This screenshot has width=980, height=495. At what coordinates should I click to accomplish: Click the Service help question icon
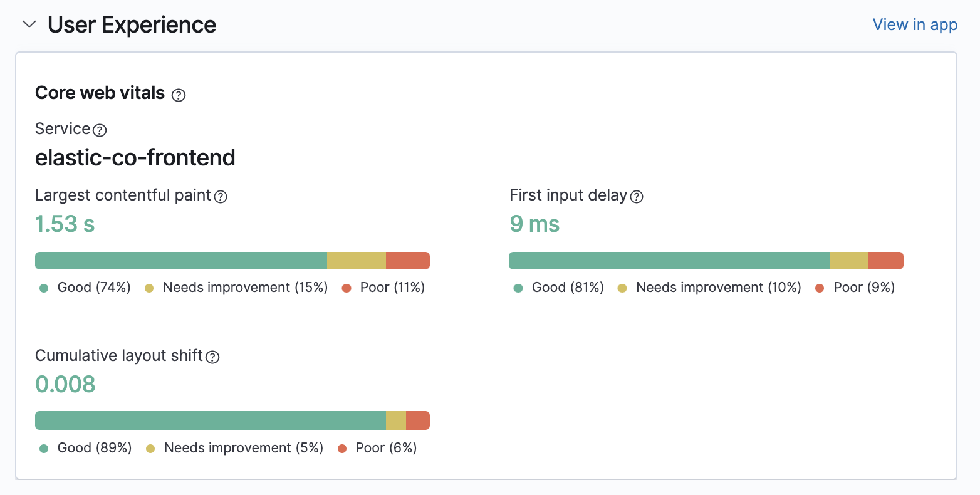click(x=100, y=130)
